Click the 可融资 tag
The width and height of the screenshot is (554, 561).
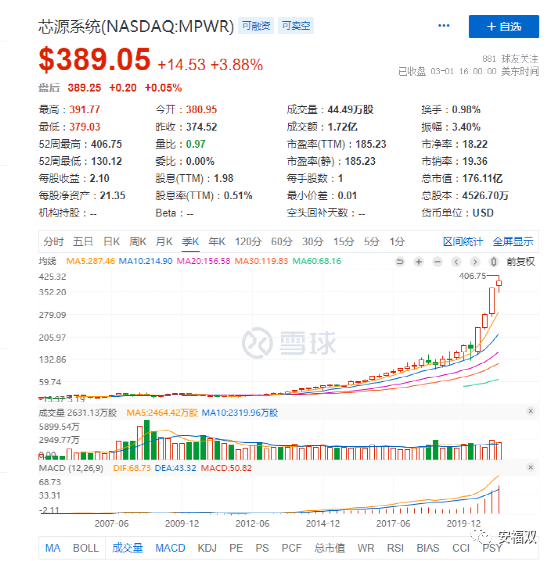coord(256,26)
